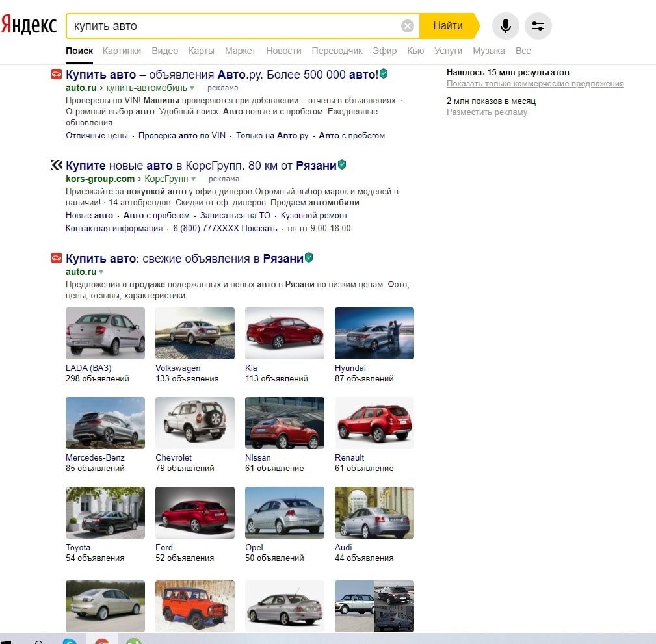The height and width of the screenshot is (644, 656).
Task: Expand the arrow next to 'КорсГрупп' breadcrumb
Action: (x=193, y=179)
